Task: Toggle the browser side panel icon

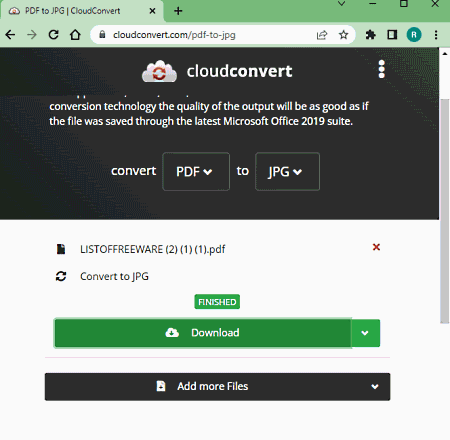Action: point(392,35)
